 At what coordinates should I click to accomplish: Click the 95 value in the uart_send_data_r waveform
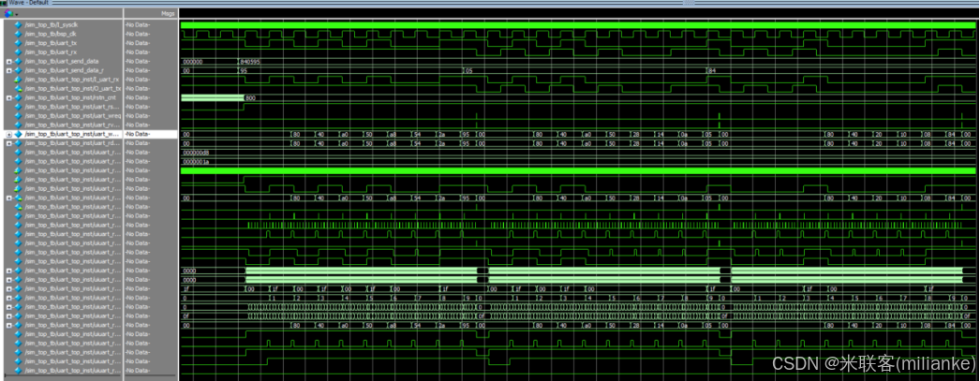point(245,70)
